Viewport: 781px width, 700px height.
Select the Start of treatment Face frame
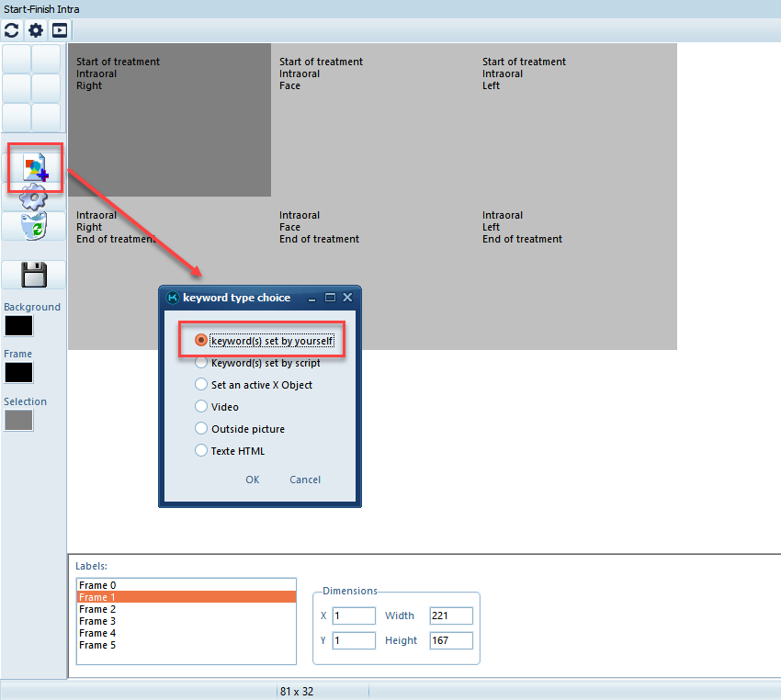click(x=372, y=119)
